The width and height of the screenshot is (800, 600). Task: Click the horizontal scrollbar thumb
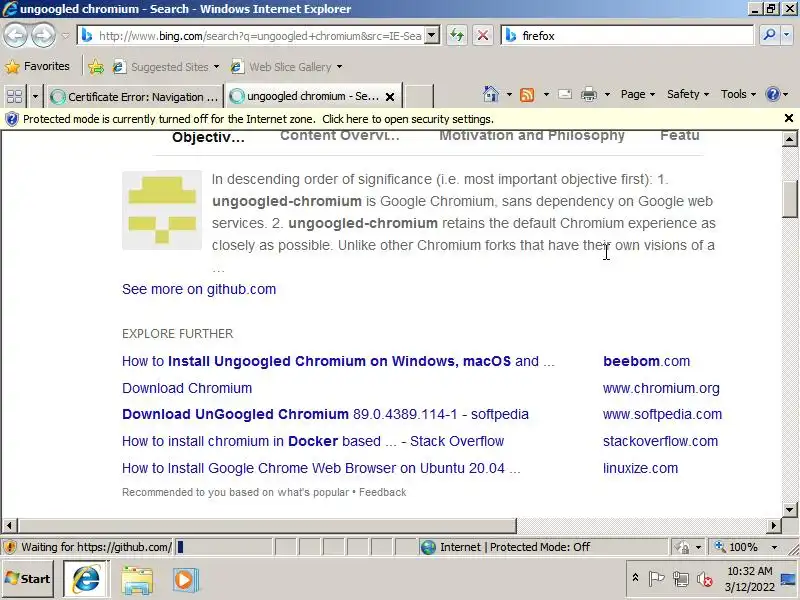(267, 525)
